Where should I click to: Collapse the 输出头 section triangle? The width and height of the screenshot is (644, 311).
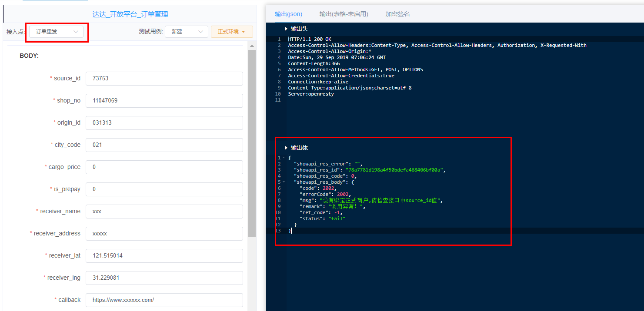286,29
